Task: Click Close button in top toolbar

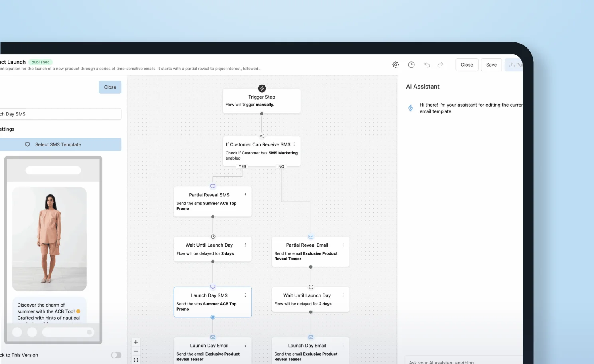Action: (x=467, y=65)
